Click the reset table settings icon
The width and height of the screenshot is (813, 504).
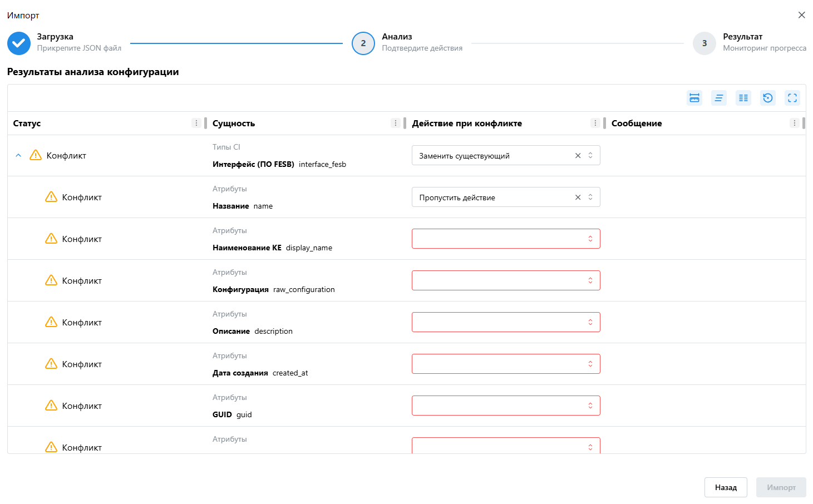pos(768,98)
